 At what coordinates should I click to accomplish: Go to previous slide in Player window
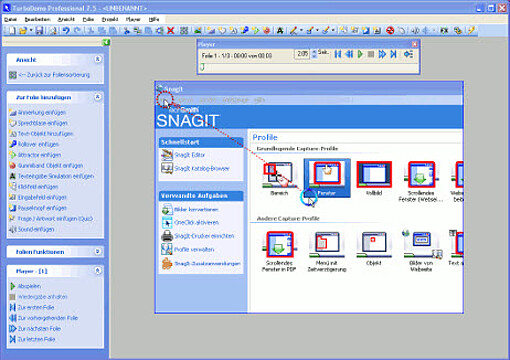349,54
